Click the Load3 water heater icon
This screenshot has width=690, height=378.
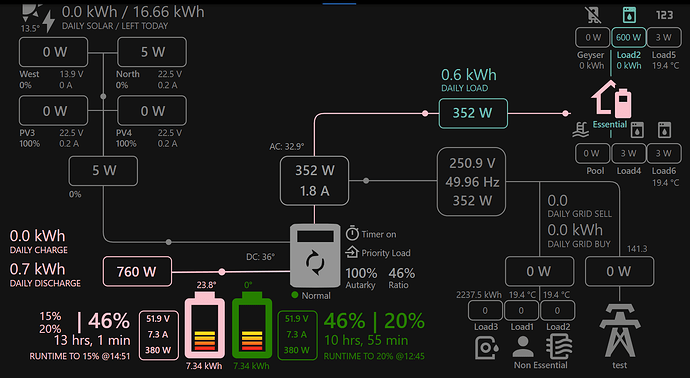tap(486, 348)
